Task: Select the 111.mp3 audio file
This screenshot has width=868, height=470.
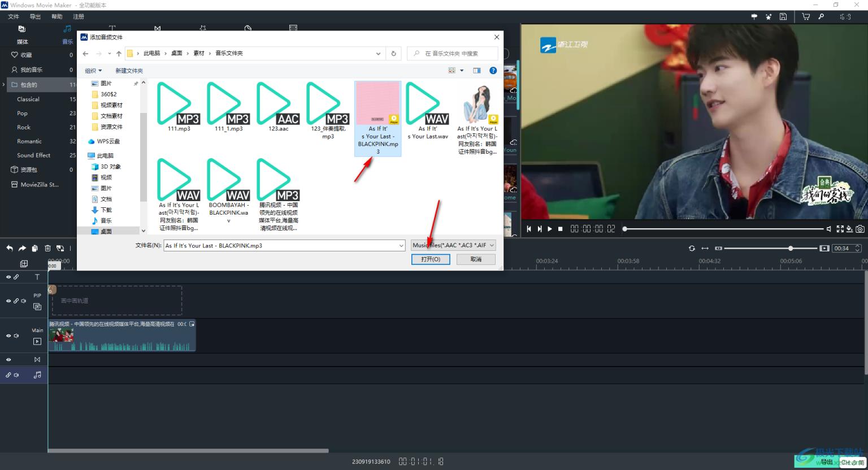Action: pyautogui.click(x=179, y=107)
